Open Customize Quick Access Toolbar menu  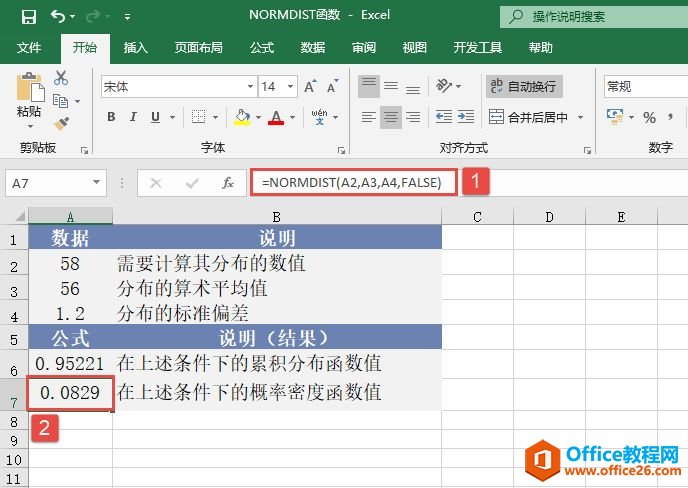tap(127, 17)
